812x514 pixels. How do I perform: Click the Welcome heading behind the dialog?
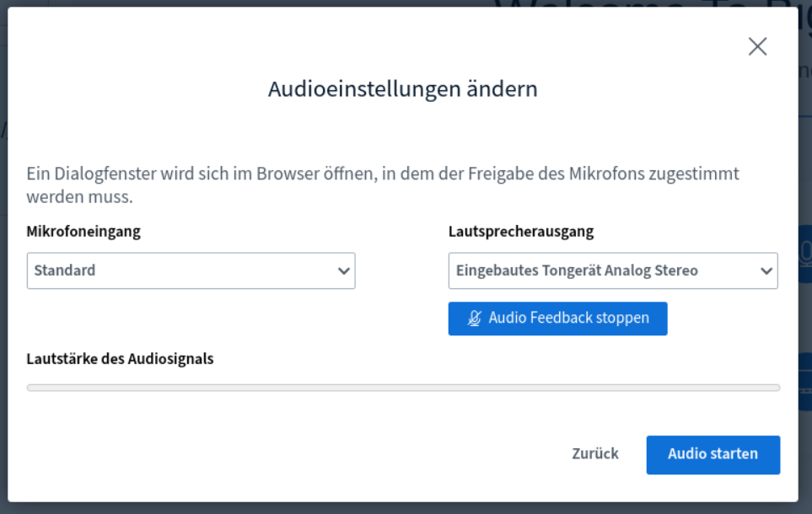[649, 8]
